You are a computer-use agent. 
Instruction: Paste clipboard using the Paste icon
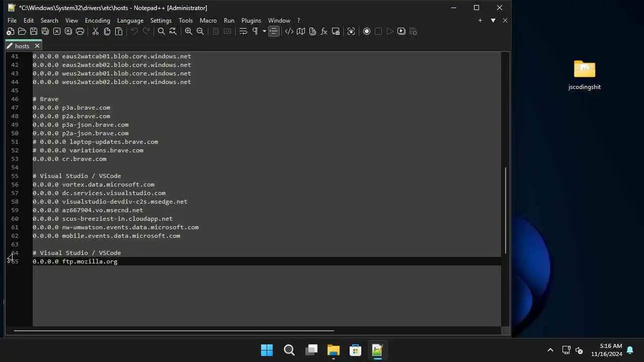coord(119,31)
